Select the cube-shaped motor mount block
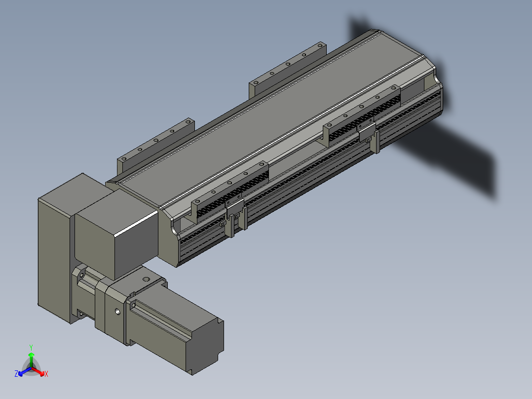532x399 pixels. (116, 234)
